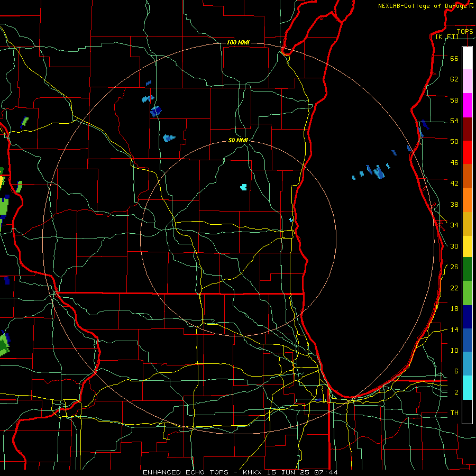Click the legend value 62
The image size is (476, 476).
coord(454,79)
